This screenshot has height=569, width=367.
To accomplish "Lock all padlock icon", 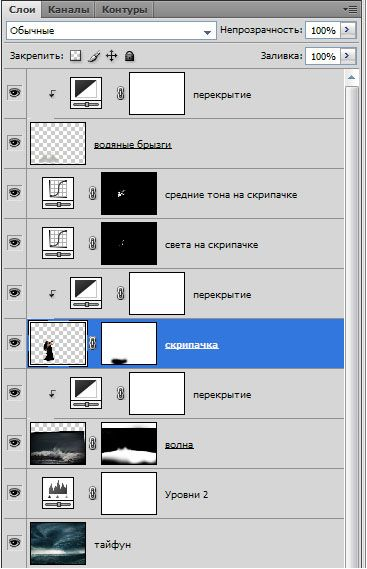I will point(129,56).
